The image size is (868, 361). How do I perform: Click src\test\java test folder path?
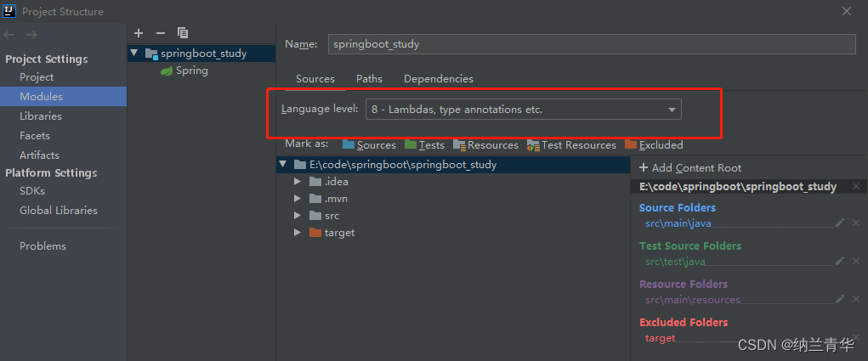(x=675, y=262)
